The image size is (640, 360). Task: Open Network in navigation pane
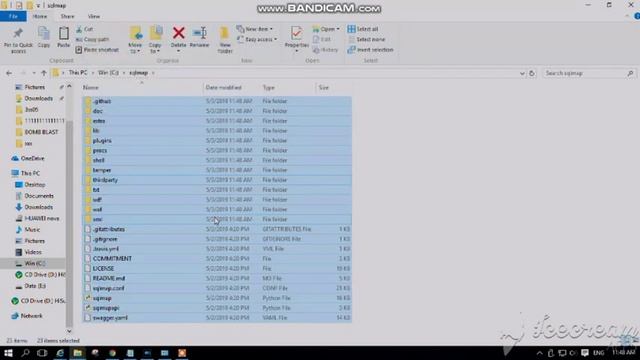(27, 316)
